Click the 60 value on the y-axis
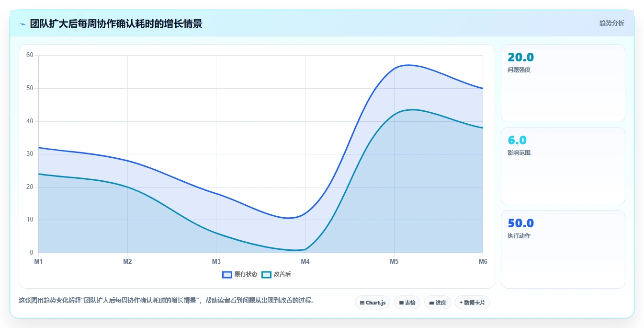This screenshot has width=644, height=328. pos(30,55)
